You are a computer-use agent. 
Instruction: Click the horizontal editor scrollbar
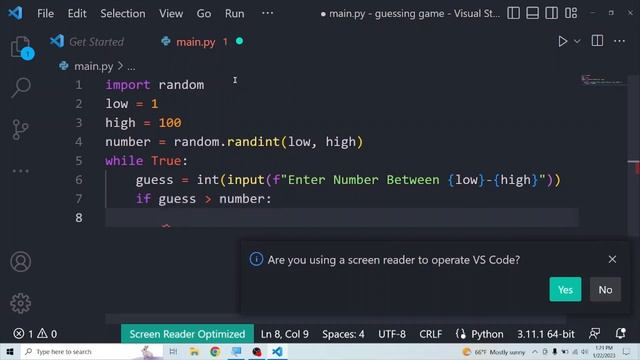tap(336, 319)
